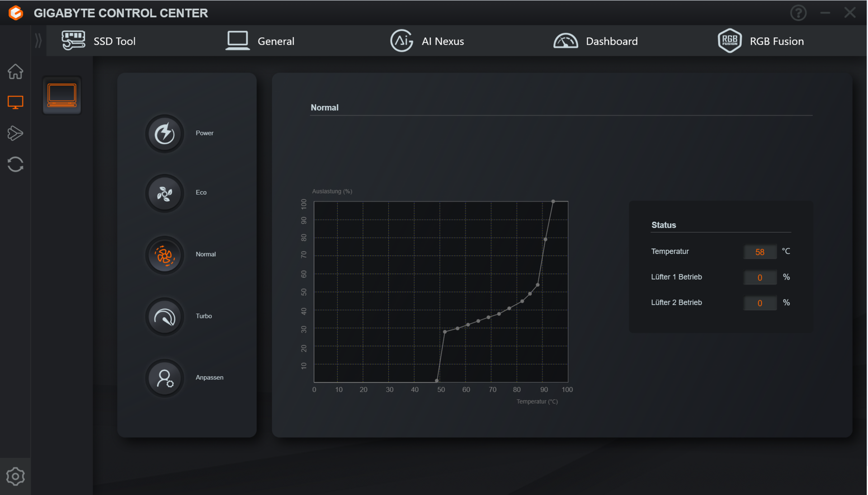Select the Normal fan mode icon
This screenshot has width=868, height=495.
pyautogui.click(x=165, y=255)
